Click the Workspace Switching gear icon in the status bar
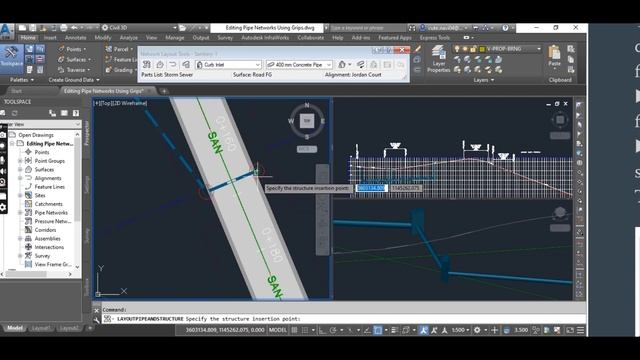640x360 pixels. tap(477, 330)
